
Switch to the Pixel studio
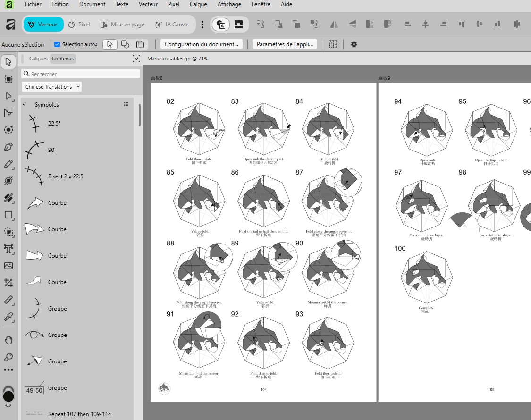pyautogui.click(x=79, y=25)
